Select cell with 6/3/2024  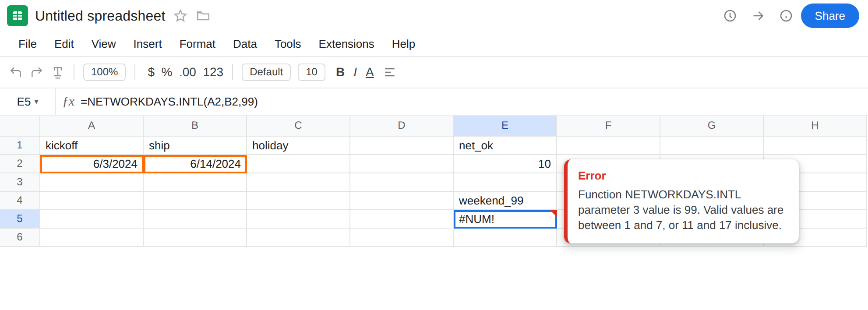coord(92,164)
